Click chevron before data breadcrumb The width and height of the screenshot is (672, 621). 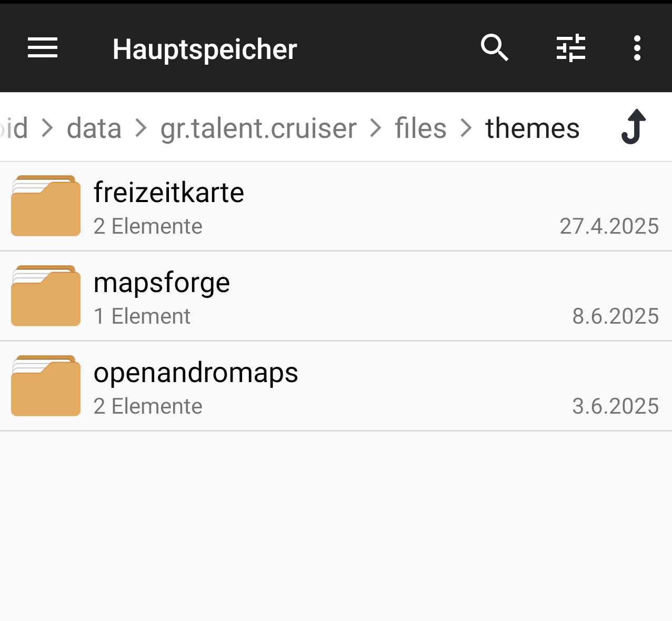47,128
